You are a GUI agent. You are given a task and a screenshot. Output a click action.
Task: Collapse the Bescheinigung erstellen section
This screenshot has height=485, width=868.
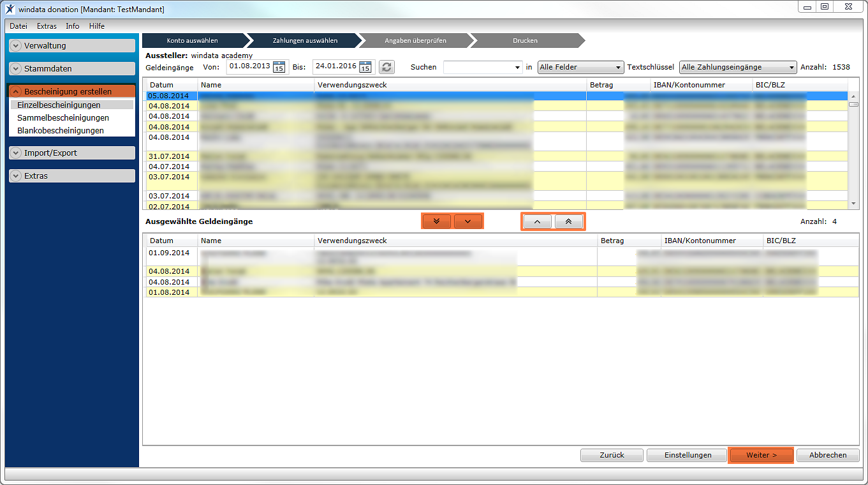(x=72, y=91)
